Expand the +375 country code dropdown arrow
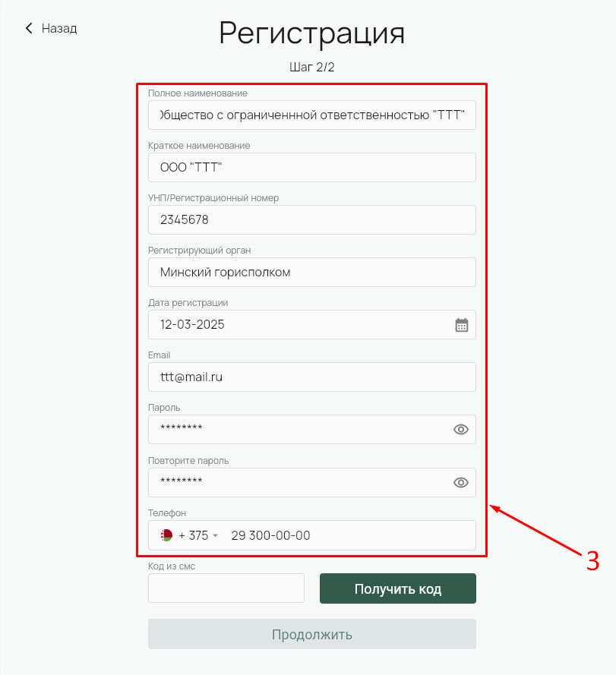The image size is (616, 675). point(216,535)
